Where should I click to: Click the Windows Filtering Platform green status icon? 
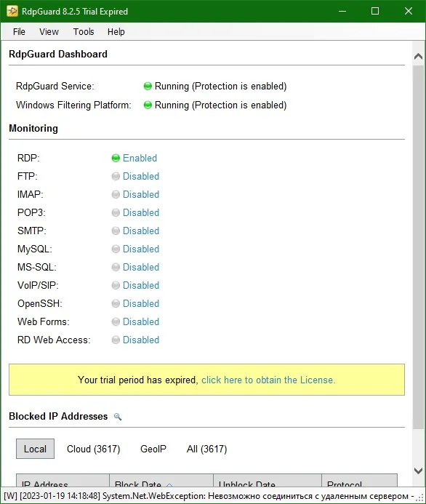point(148,105)
